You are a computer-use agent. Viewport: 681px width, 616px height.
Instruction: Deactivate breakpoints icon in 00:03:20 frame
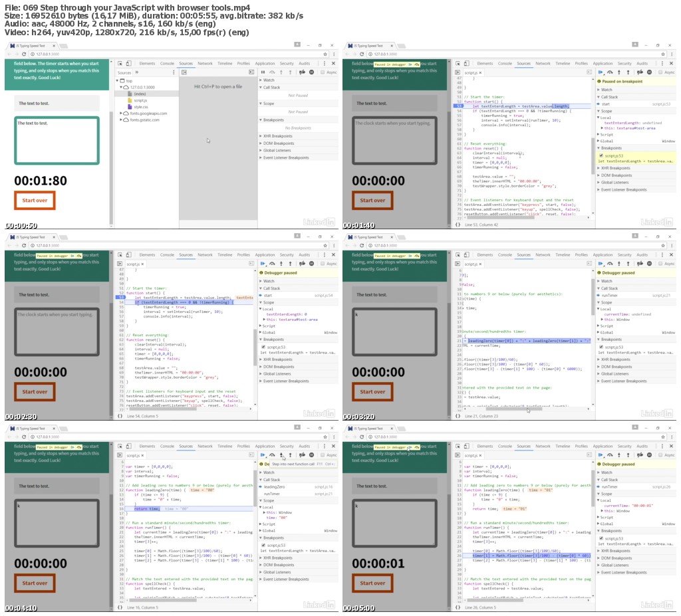click(x=640, y=264)
